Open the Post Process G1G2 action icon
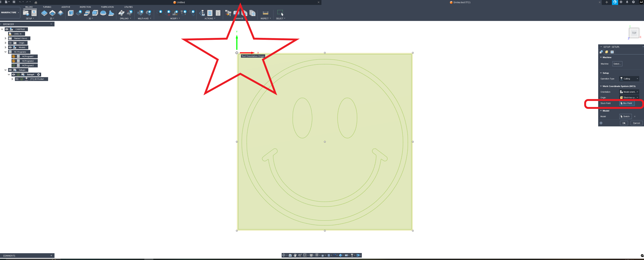644x260 pixels. click(210, 13)
